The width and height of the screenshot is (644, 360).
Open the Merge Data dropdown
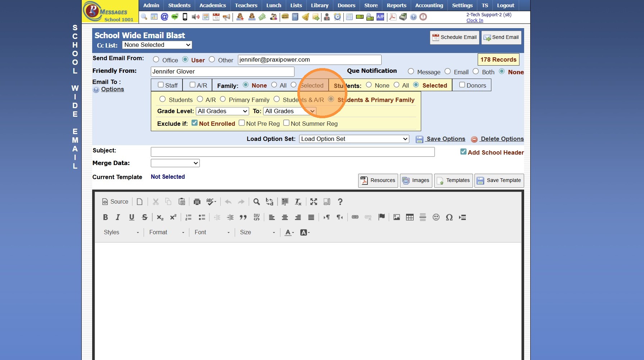coord(175,163)
